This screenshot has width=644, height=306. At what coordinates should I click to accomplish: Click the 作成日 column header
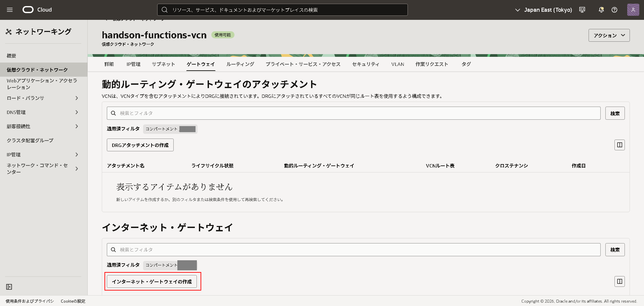point(578,166)
